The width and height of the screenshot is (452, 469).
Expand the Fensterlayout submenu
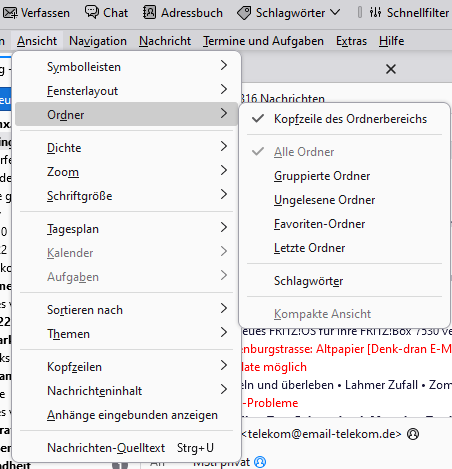126,91
